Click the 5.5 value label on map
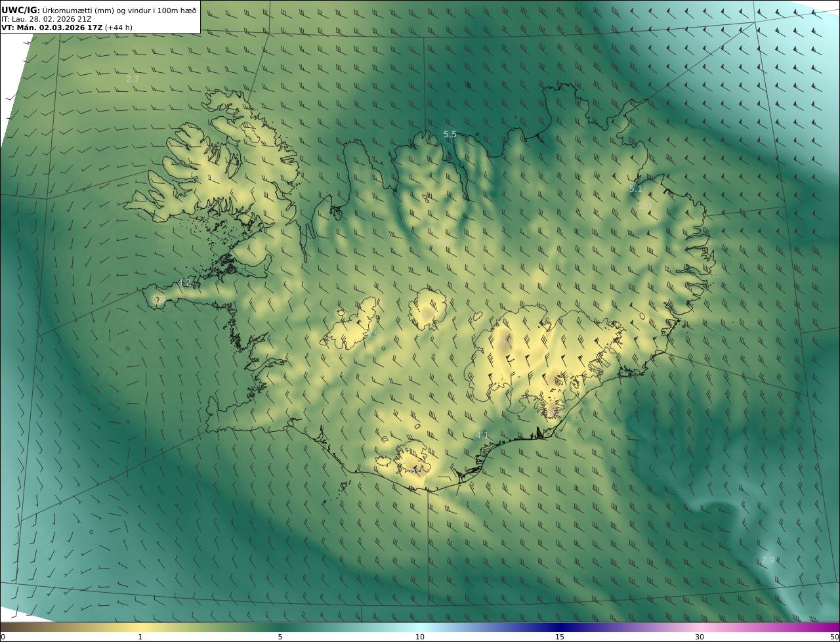The height and width of the screenshot is (642, 840). (x=450, y=134)
